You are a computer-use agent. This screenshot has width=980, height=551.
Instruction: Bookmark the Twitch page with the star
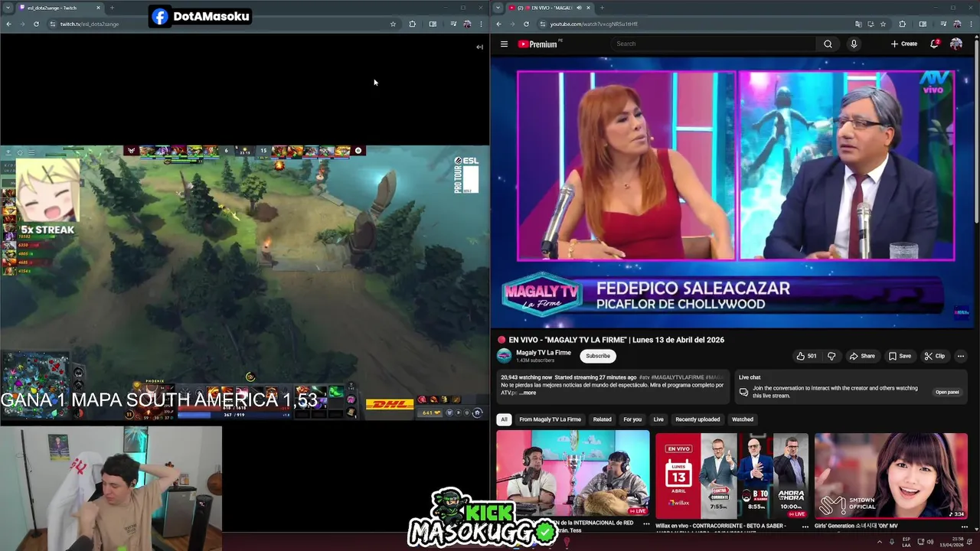(393, 24)
